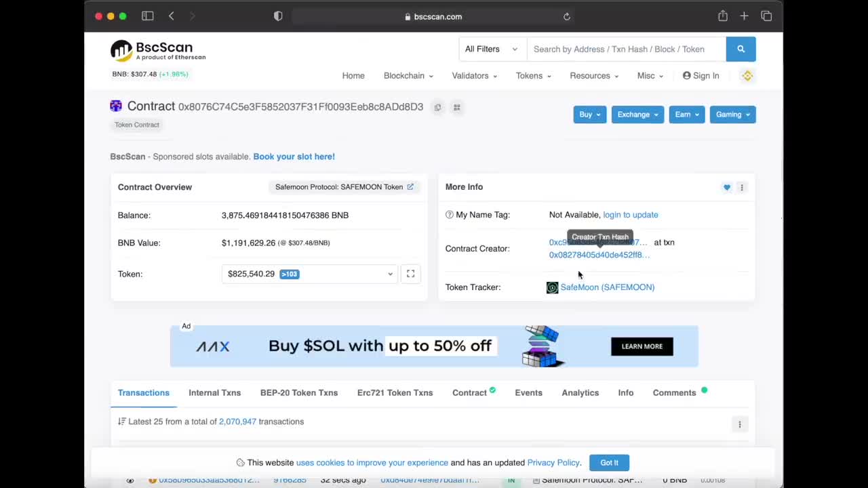Expand the Validators menu

point(475,76)
